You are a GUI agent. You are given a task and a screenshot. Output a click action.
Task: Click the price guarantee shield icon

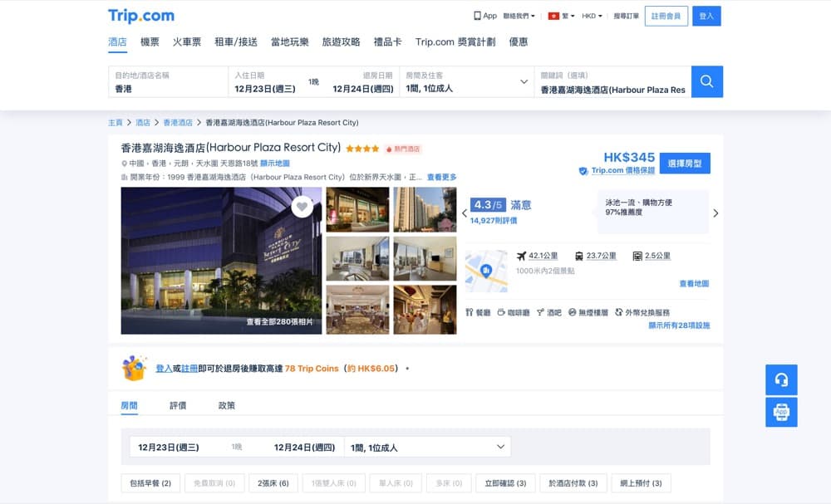coord(583,171)
